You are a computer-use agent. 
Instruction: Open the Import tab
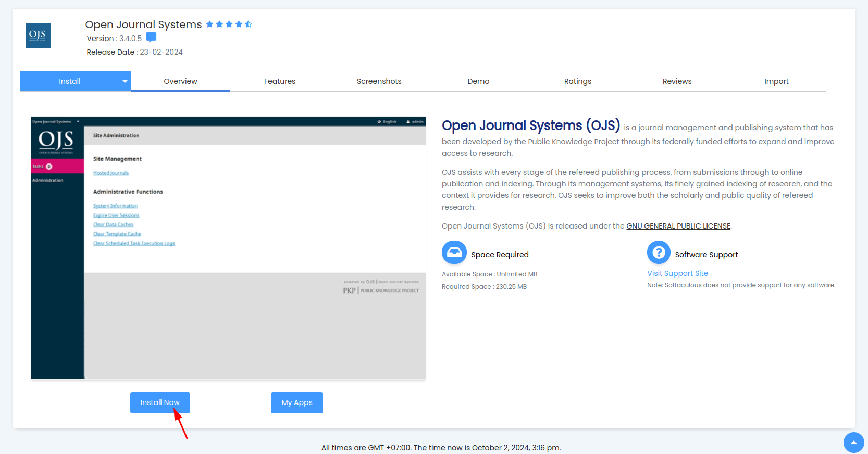776,81
